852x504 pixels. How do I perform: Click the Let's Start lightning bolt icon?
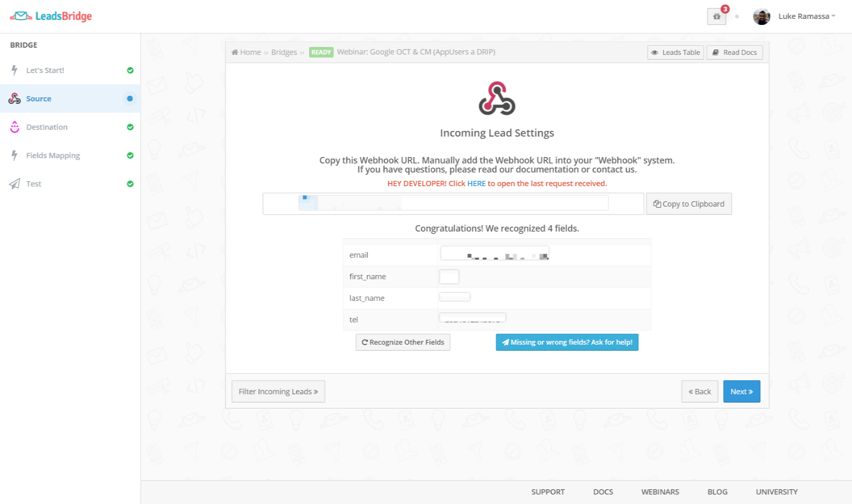click(x=15, y=70)
